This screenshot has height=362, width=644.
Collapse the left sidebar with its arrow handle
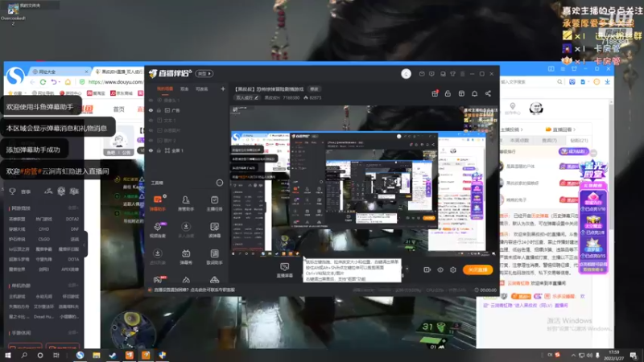pyautogui.click(x=85, y=245)
